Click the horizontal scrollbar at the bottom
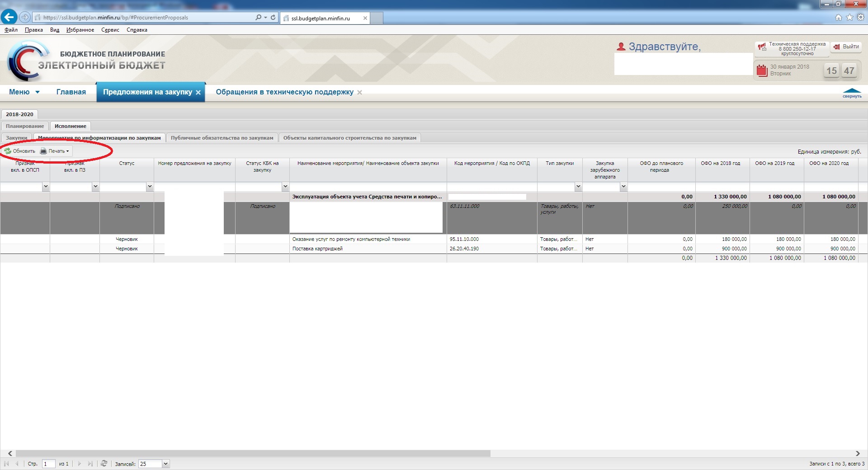 click(253, 453)
